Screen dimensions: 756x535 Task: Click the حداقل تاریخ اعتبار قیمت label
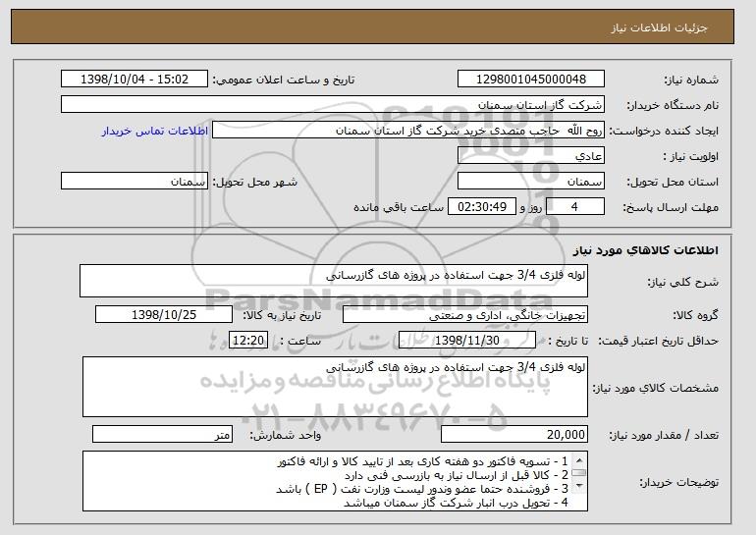[x=659, y=342]
